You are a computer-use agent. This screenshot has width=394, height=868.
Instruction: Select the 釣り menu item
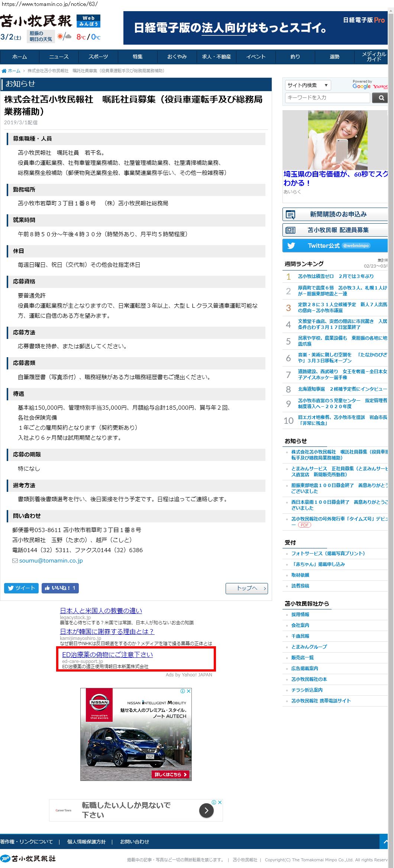coord(295,57)
